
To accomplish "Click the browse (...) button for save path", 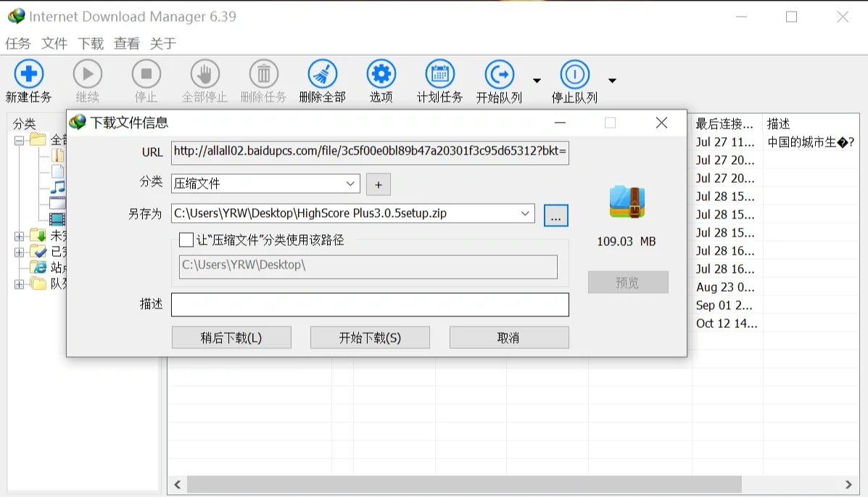I will pyautogui.click(x=555, y=215).
